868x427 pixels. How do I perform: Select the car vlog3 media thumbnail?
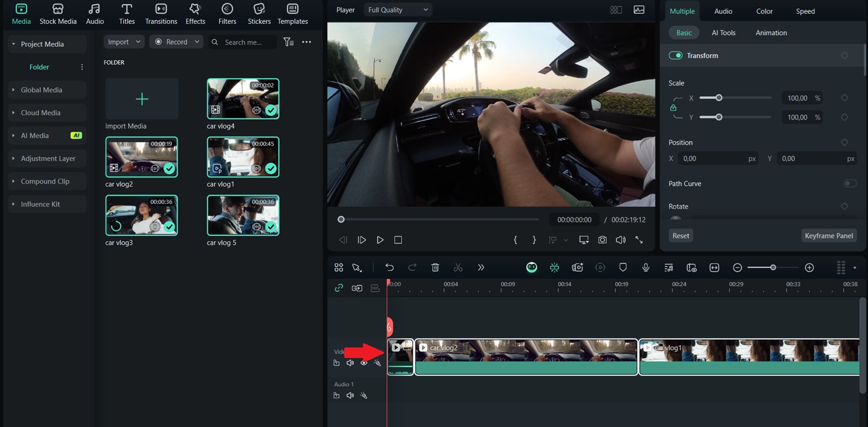point(142,215)
